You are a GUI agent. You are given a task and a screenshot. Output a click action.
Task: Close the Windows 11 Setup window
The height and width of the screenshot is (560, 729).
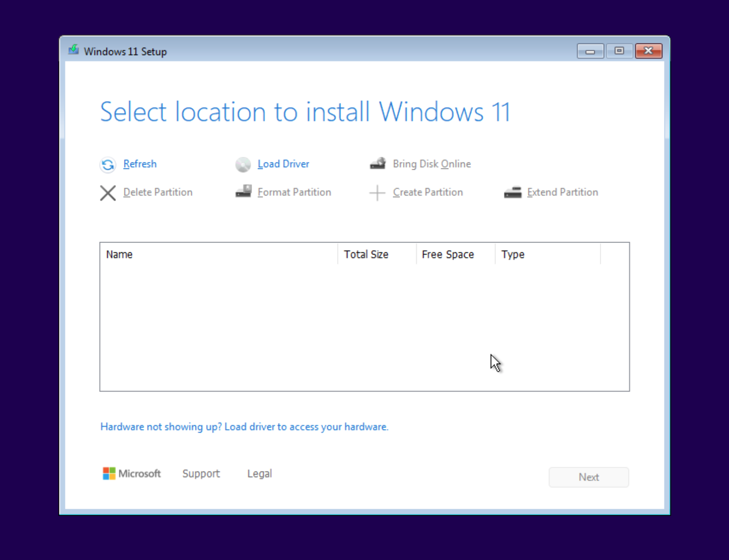click(x=648, y=51)
